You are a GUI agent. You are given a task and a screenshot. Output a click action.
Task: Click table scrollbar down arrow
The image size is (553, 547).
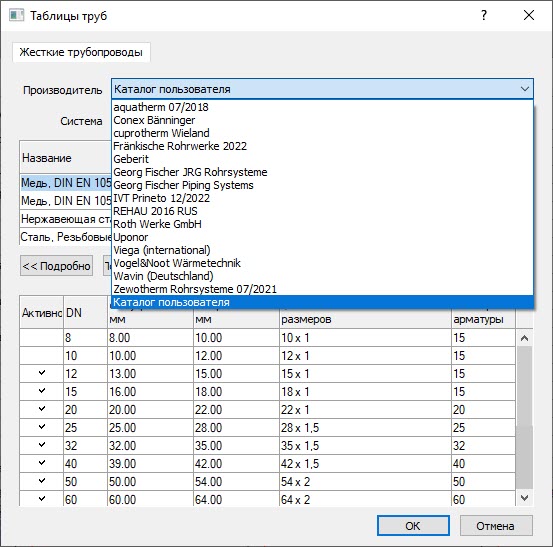click(524, 498)
